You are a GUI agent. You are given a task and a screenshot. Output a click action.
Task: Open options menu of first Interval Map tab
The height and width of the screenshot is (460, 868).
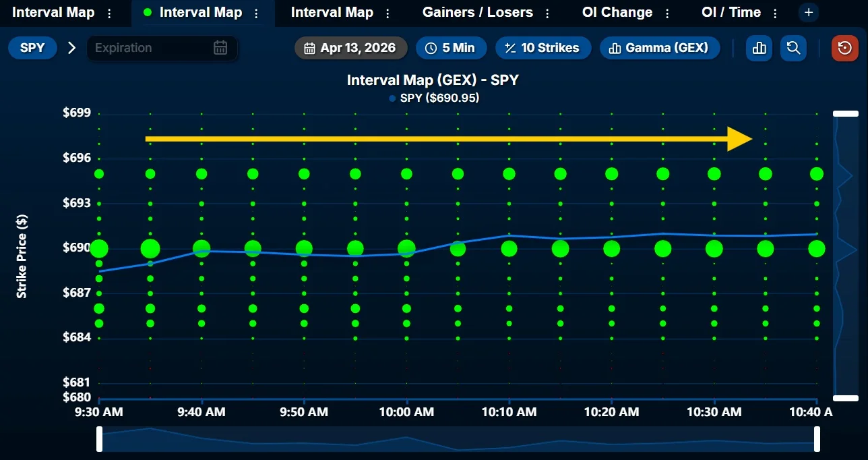coord(111,13)
